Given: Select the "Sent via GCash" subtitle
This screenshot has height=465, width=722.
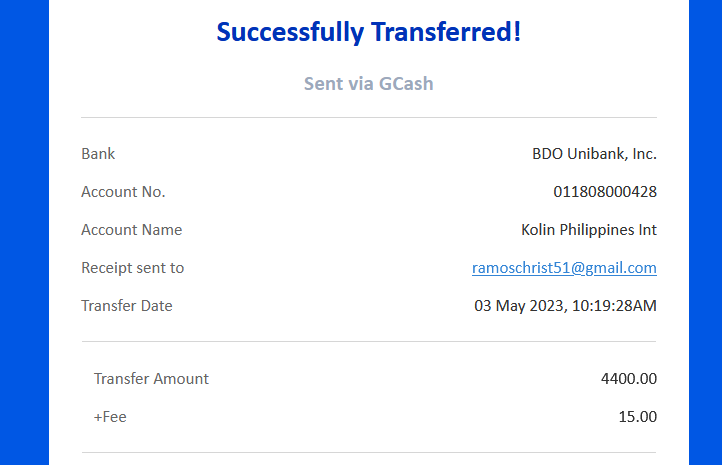Looking at the screenshot, I should click(369, 84).
